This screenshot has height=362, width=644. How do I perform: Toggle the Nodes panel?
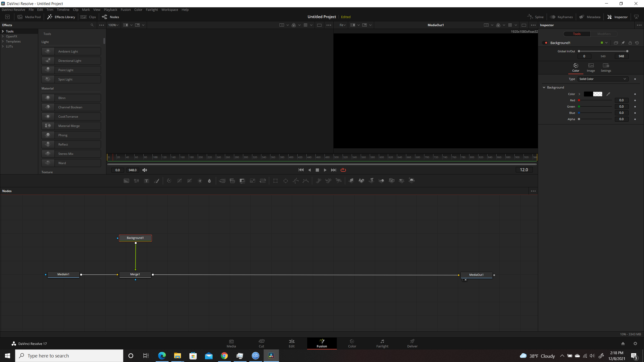(x=110, y=17)
